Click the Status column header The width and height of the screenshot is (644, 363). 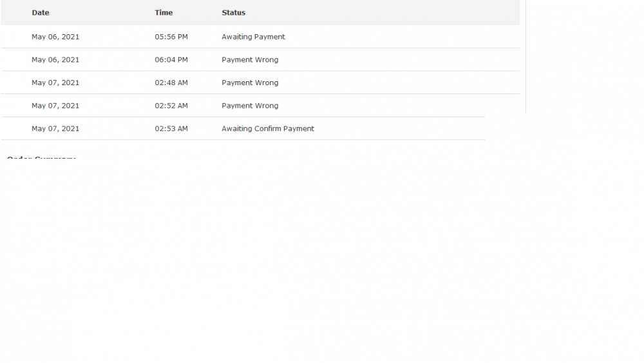click(233, 13)
